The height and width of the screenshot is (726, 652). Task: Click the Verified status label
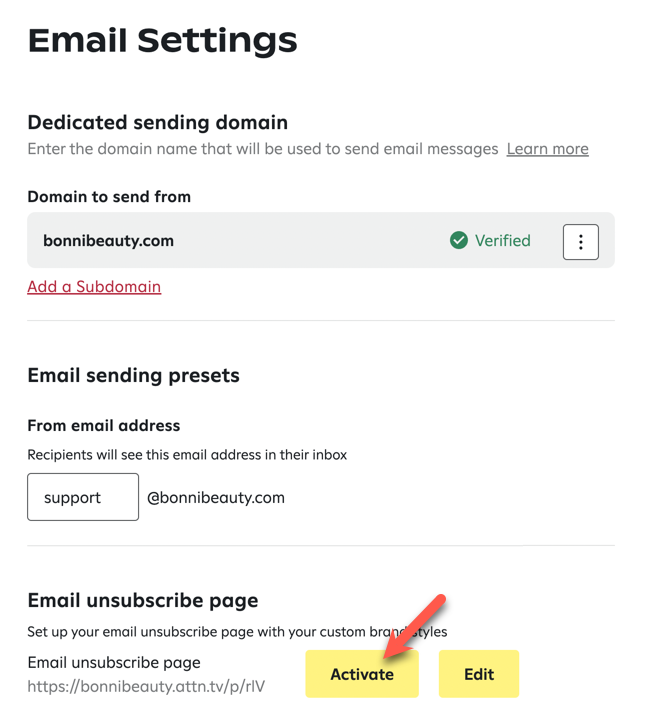[502, 240]
